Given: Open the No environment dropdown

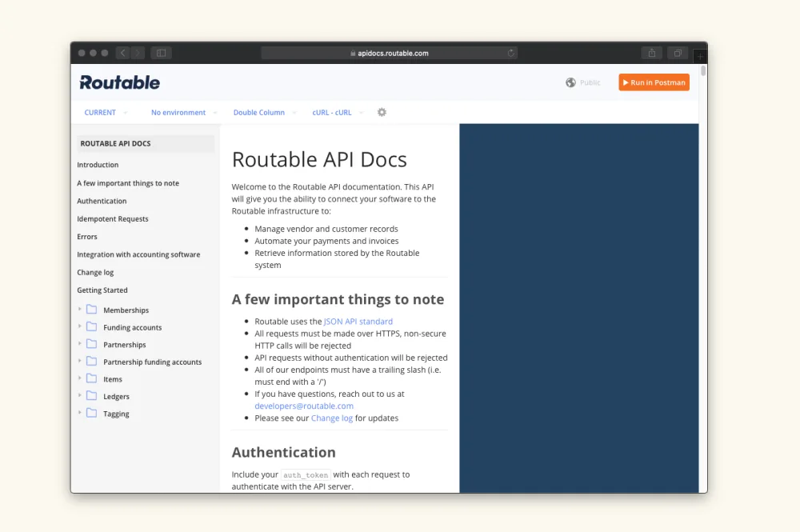Looking at the screenshot, I should click(184, 112).
